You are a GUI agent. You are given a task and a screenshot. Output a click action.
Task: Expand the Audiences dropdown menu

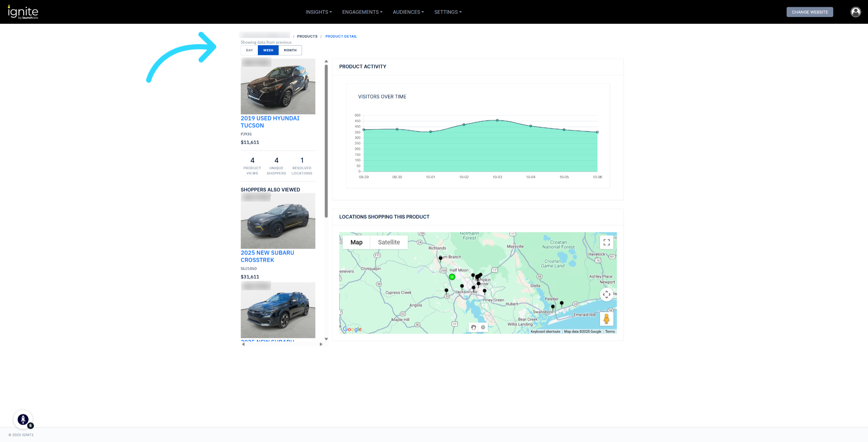coord(408,12)
